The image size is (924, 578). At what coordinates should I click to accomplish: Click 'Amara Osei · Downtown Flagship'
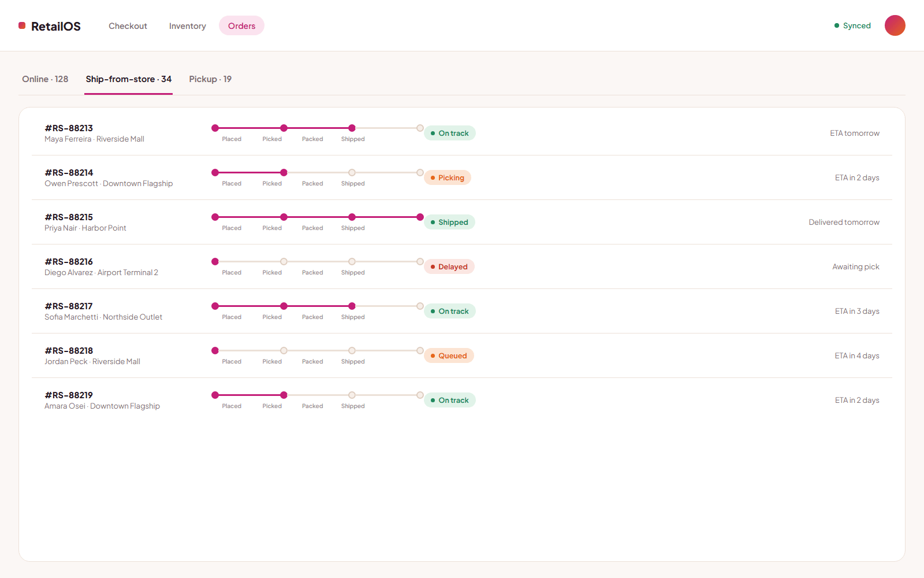click(x=102, y=406)
